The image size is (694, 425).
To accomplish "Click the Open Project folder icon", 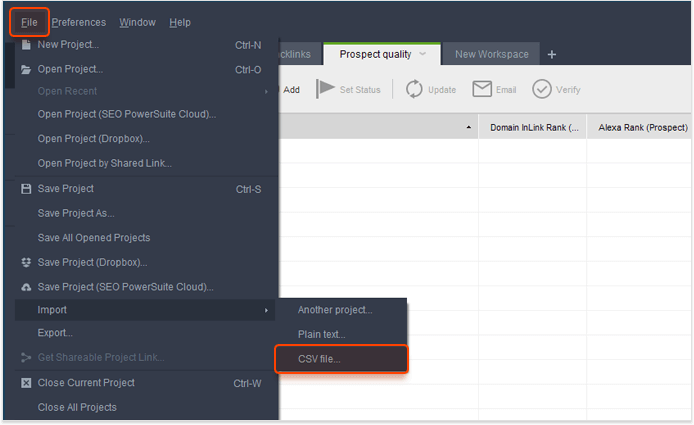I will (x=26, y=69).
